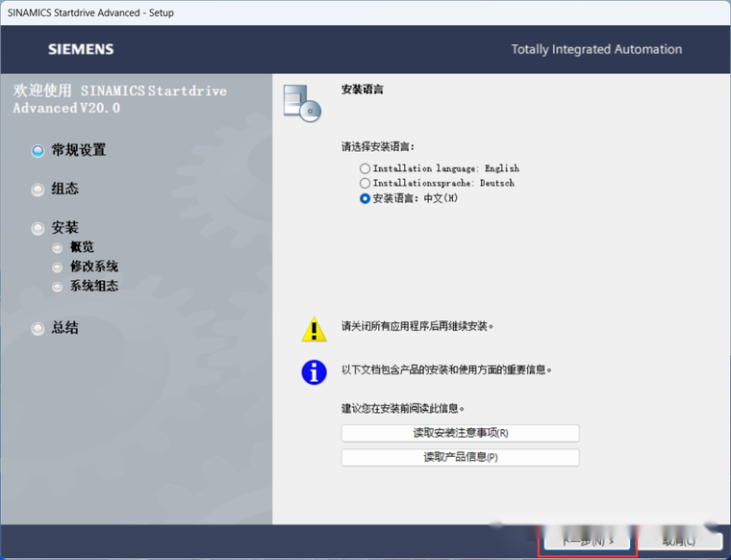This screenshot has width=731, height=560.
Task: Click the bullet icon beside 安装
Action: (38, 229)
